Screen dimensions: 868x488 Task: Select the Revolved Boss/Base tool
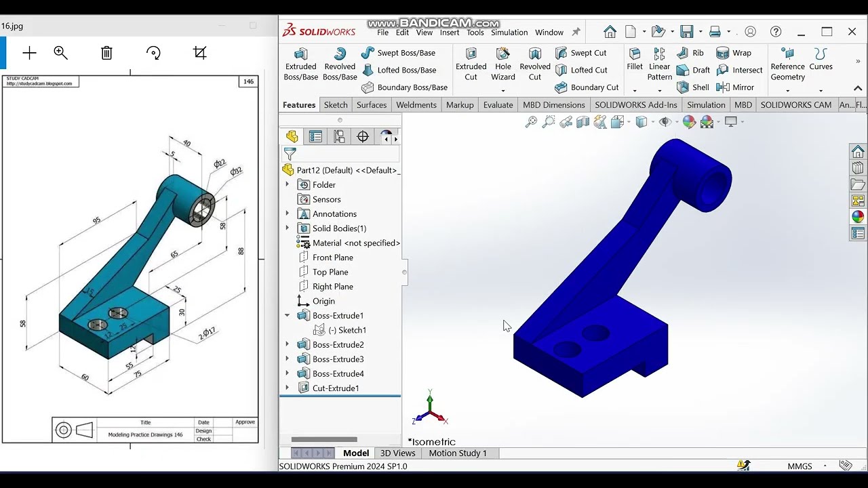(x=340, y=64)
